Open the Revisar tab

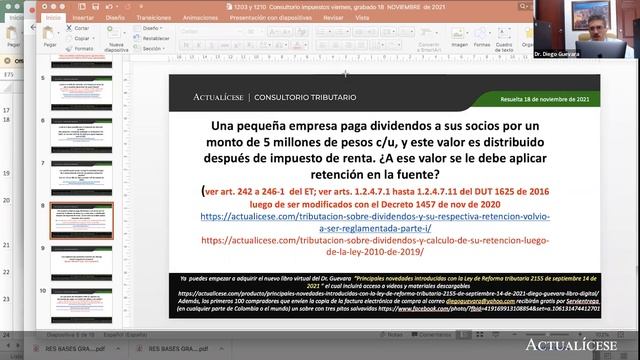click(x=333, y=18)
